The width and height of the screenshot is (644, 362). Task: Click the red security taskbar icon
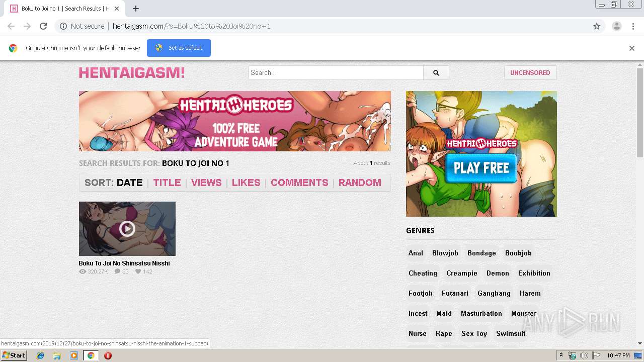108,355
